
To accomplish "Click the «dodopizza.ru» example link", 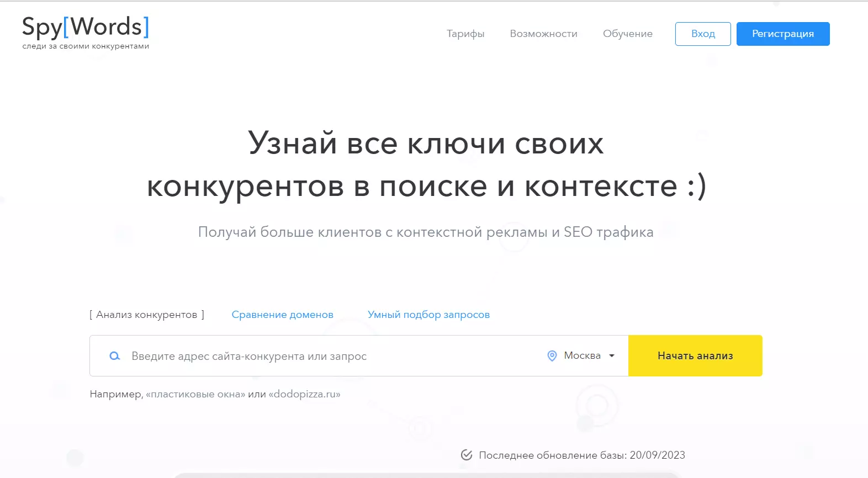I will [304, 394].
